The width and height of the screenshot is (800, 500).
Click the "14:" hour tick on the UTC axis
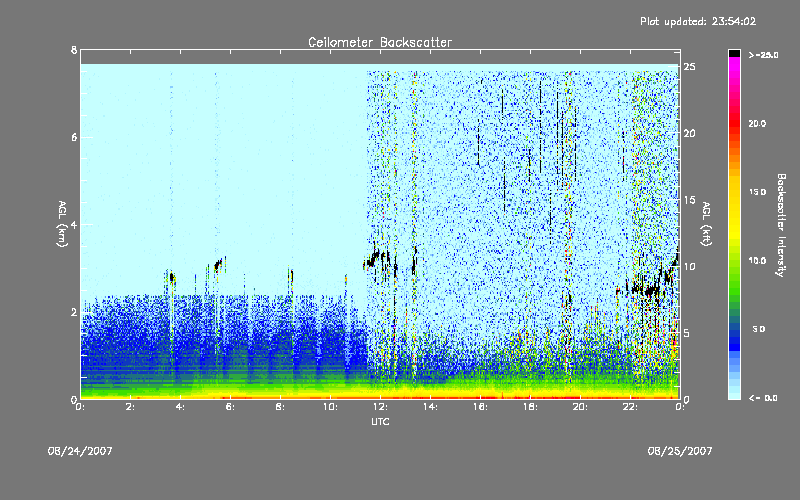[431, 407]
